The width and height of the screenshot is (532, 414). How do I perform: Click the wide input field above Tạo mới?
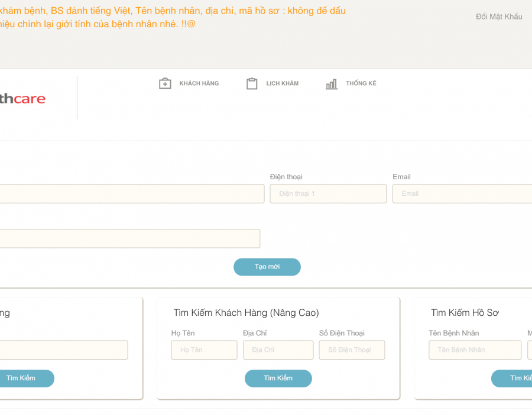[x=130, y=238]
